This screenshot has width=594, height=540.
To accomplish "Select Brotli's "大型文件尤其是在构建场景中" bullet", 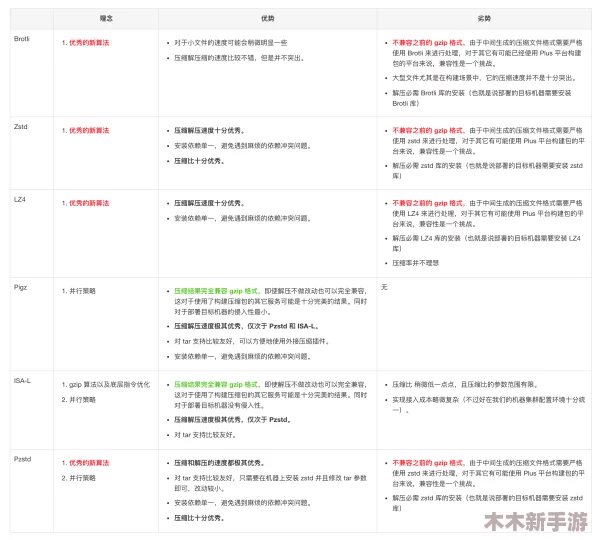I will click(x=485, y=78).
